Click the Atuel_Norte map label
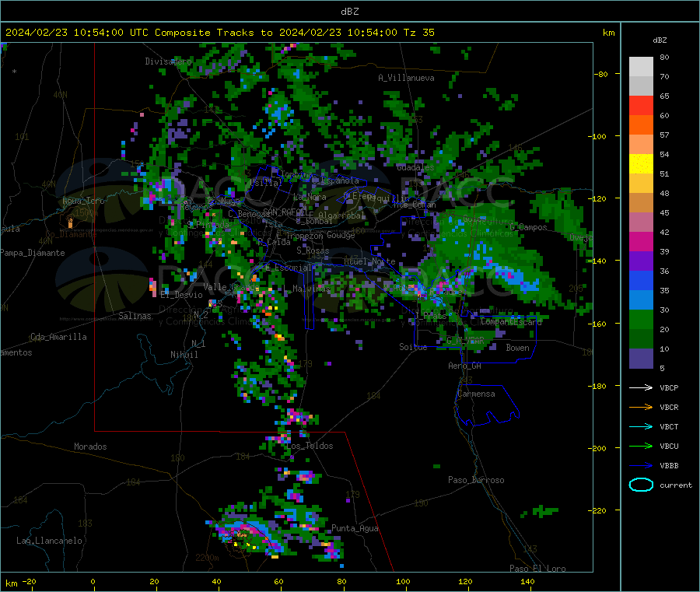Viewport: 700px width, 592px height. pos(369,261)
